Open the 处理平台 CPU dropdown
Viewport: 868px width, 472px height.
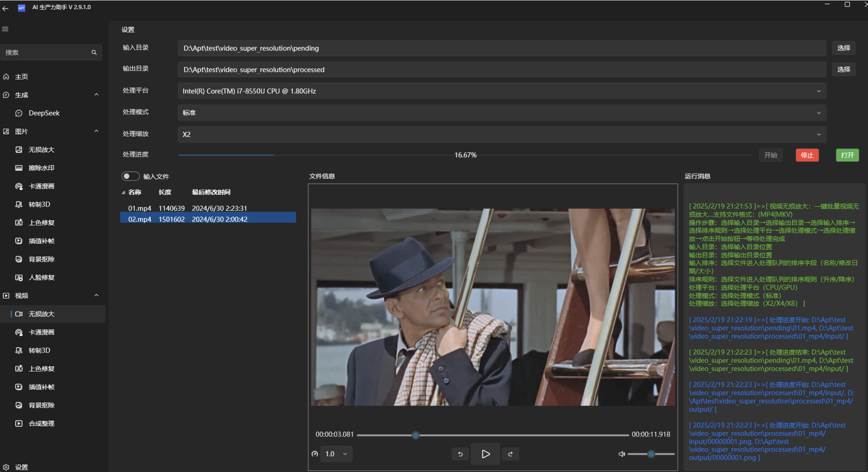tap(502, 91)
